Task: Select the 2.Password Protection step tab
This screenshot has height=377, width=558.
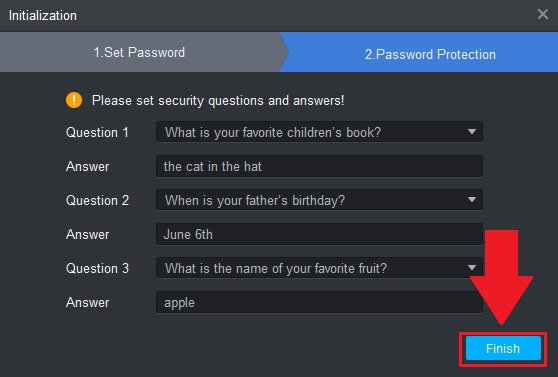Action: (x=430, y=54)
